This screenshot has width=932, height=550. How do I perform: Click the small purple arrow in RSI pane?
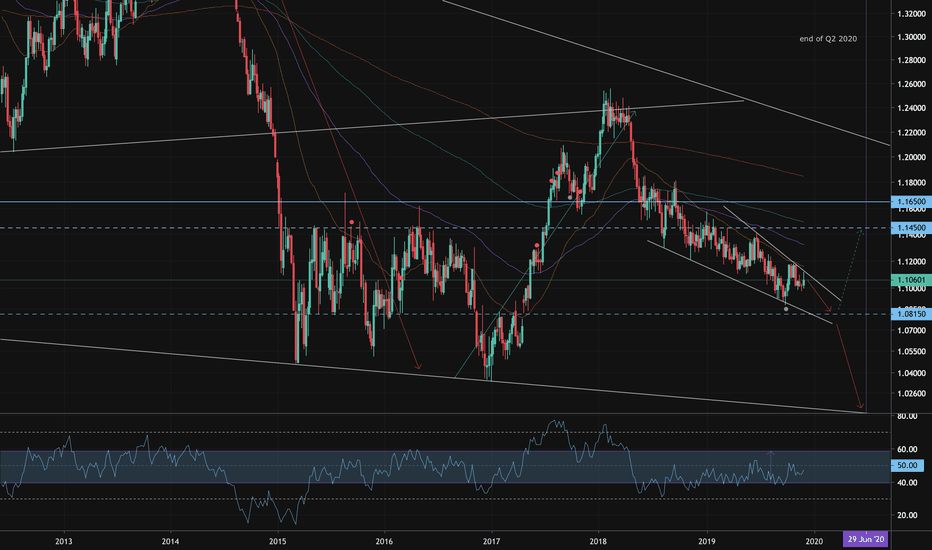coord(771,454)
